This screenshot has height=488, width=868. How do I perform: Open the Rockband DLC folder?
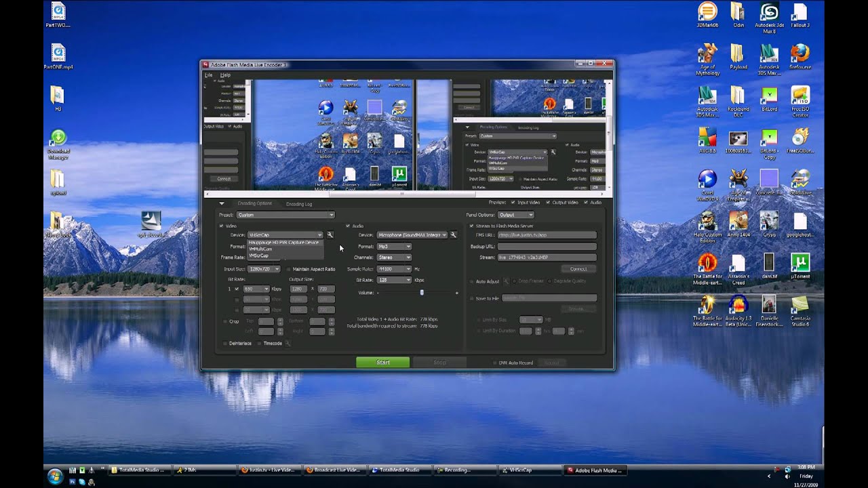click(x=738, y=101)
